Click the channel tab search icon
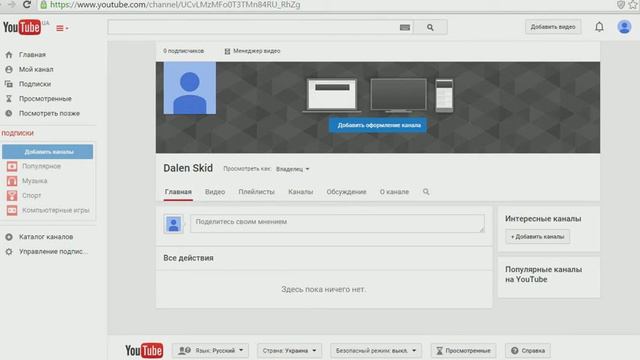640x360 pixels. click(426, 191)
